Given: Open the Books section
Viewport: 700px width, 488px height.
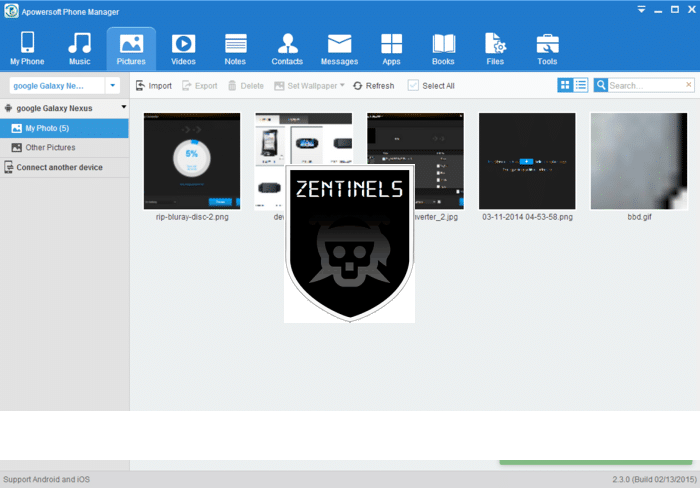Looking at the screenshot, I should point(443,49).
